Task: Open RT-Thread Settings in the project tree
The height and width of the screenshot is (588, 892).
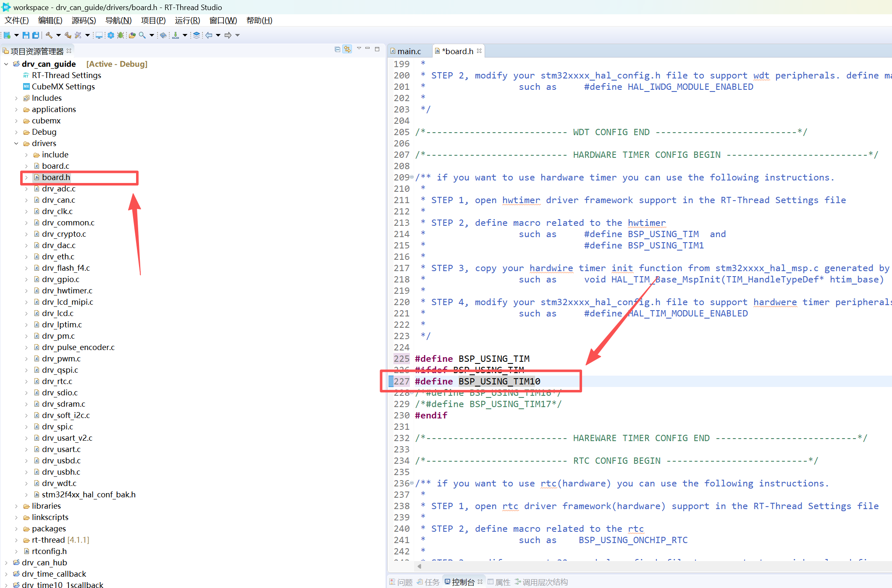Action: point(66,75)
